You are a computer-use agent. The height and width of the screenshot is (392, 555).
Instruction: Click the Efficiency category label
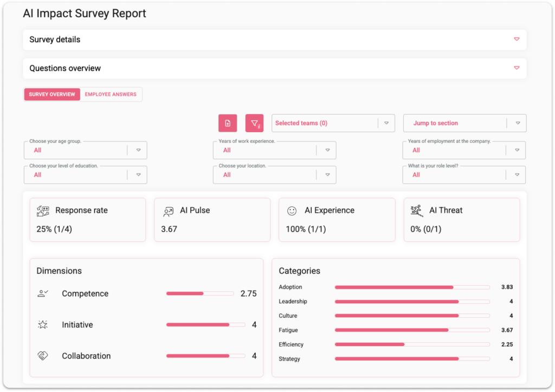291,344
